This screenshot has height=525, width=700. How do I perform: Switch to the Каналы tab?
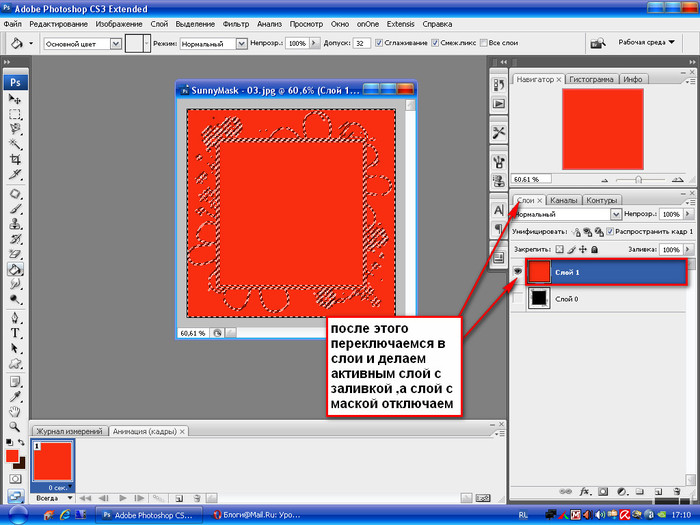(563, 200)
